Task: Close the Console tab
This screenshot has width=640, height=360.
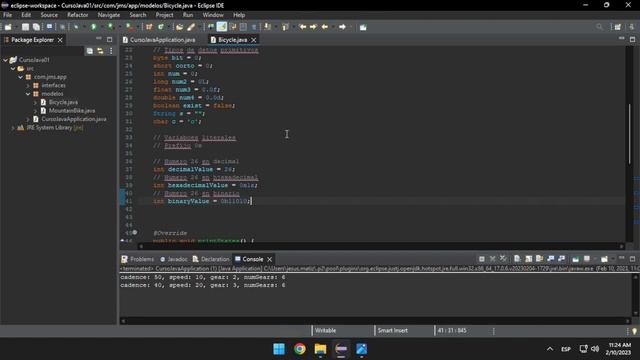Action: click(269, 259)
